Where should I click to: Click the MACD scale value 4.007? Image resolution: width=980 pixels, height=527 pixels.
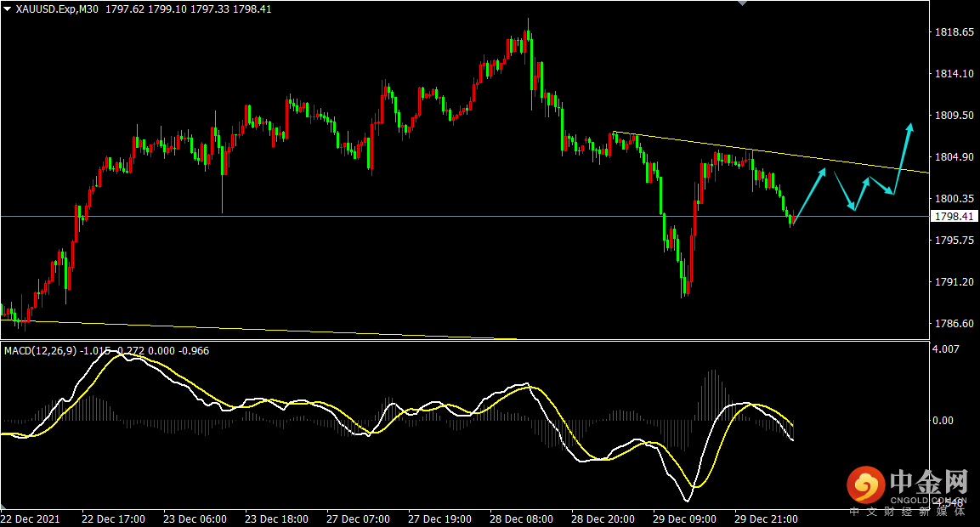(x=946, y=348)
